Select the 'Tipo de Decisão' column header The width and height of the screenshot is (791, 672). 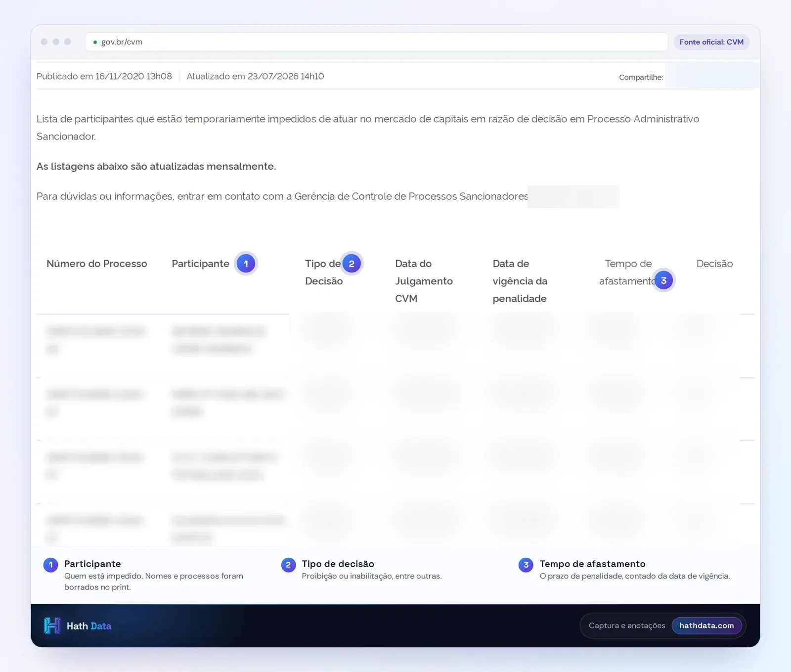point(324,272)
